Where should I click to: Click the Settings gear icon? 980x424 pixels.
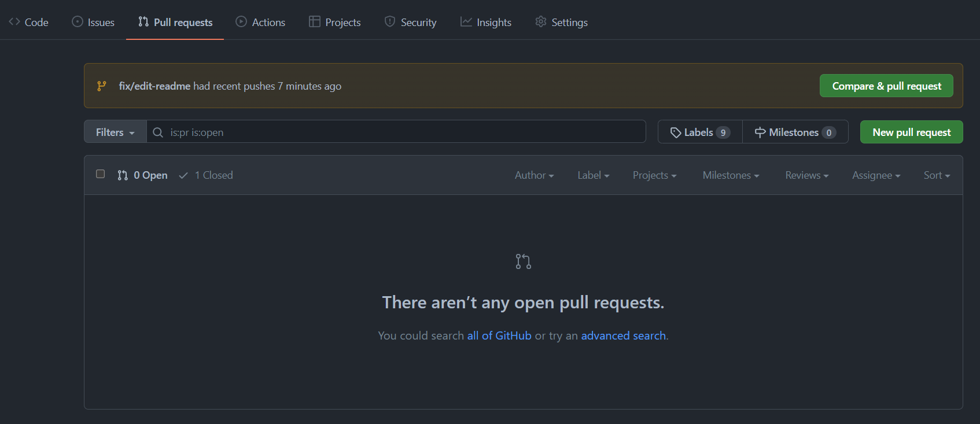541,21
